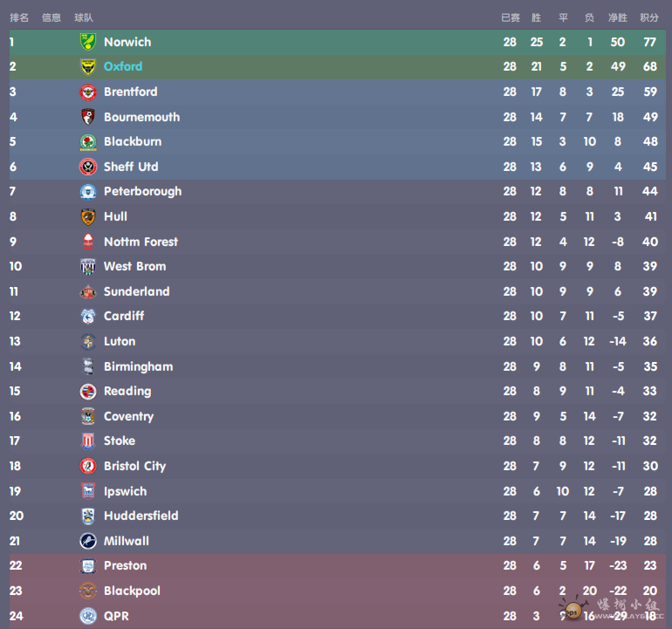Screen dimensions: 672x629
Task: Select the Hull tiger crest
Action: coord(88,217)
